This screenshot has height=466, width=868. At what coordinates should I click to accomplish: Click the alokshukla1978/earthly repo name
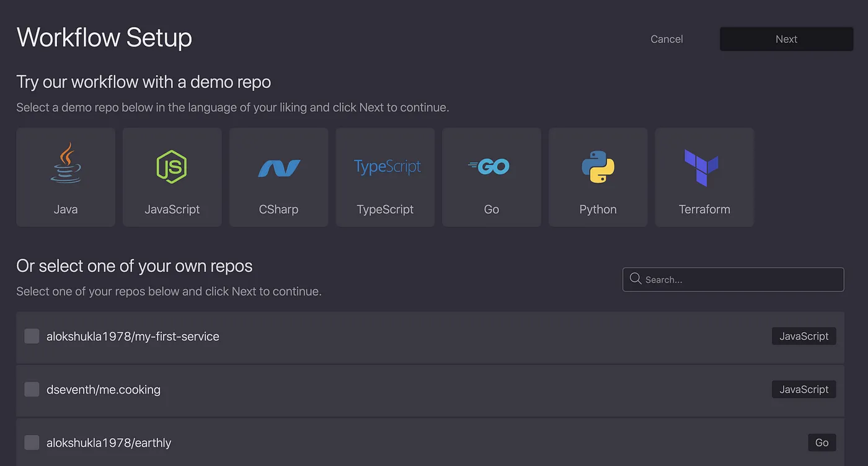(x=108, y=443)
